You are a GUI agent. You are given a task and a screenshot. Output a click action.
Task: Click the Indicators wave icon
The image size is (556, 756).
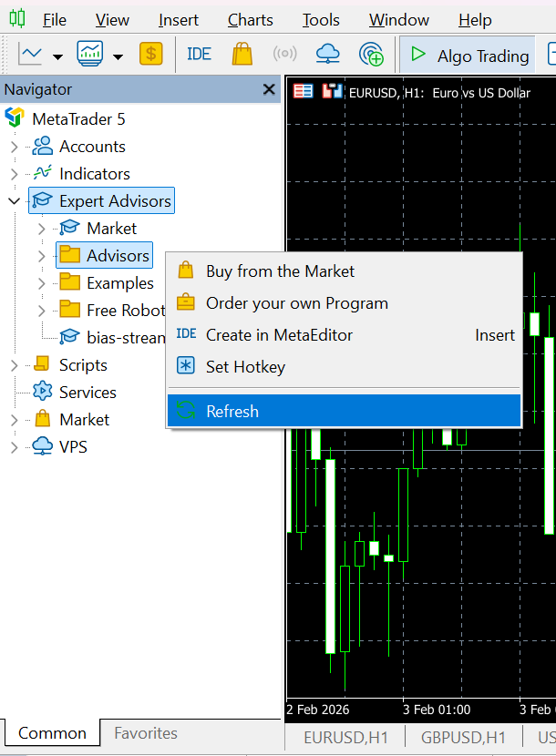point(43,173)
